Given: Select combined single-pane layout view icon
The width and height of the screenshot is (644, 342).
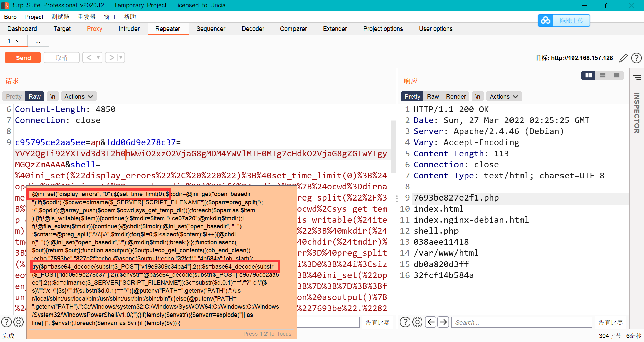Looking at the screenshot, I should pyautogui.click(x=616, y=75).
